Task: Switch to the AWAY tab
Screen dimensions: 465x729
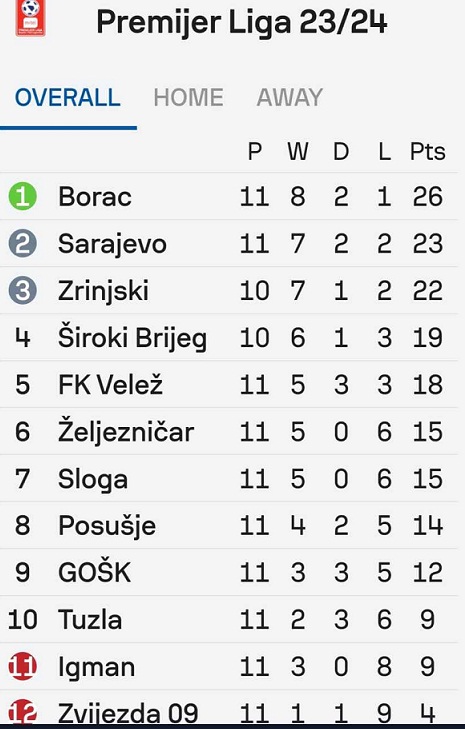Action: tap(289, 97)
